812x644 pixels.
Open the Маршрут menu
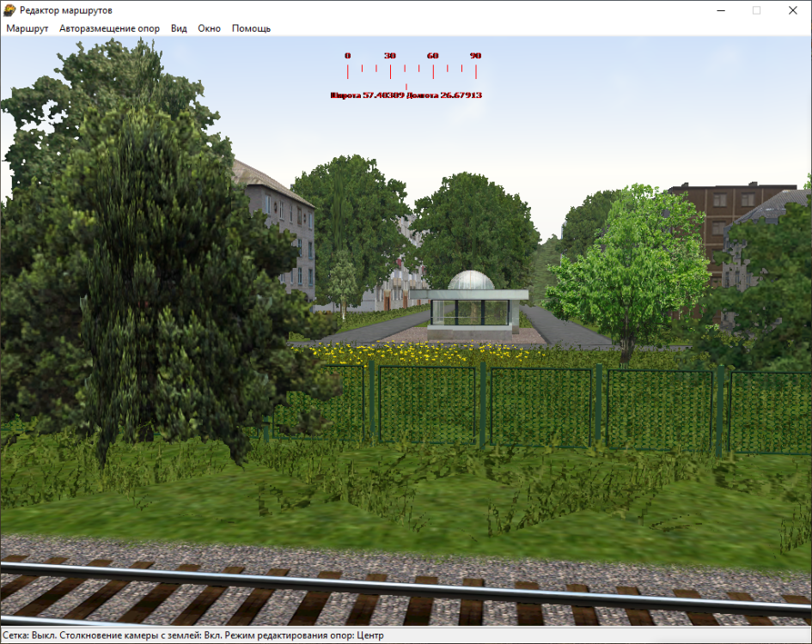tap(27, 28)
